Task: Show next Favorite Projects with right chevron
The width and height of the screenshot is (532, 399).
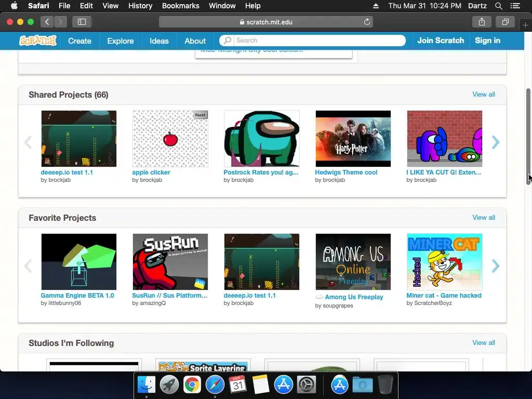Action: pyautogui.click(x=496, y=265)
